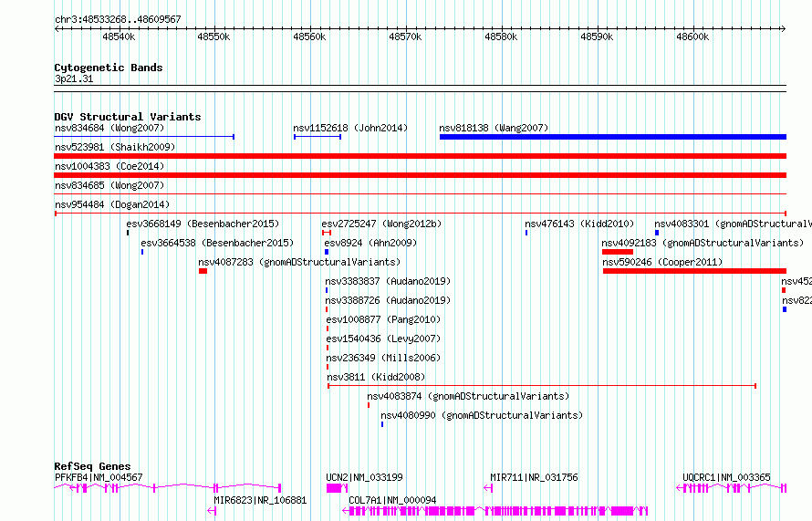Click the 48550k ruler tick label

click(x=213, y=36)
